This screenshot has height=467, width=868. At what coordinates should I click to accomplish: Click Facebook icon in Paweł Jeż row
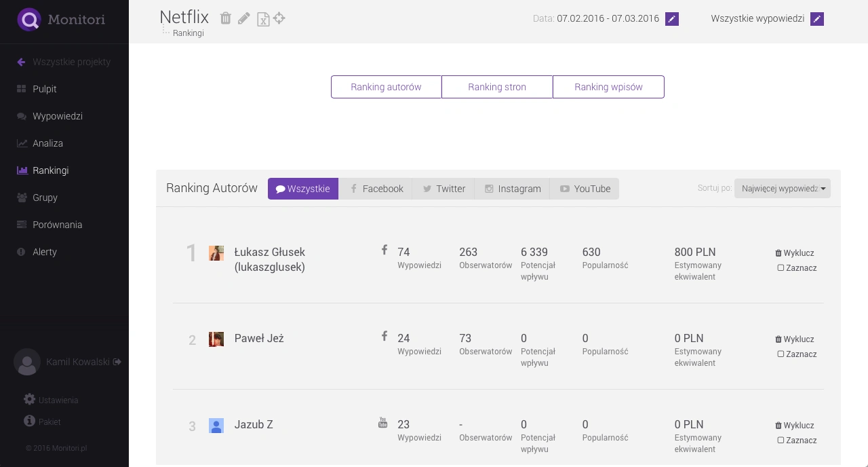[x=384, y=336]
